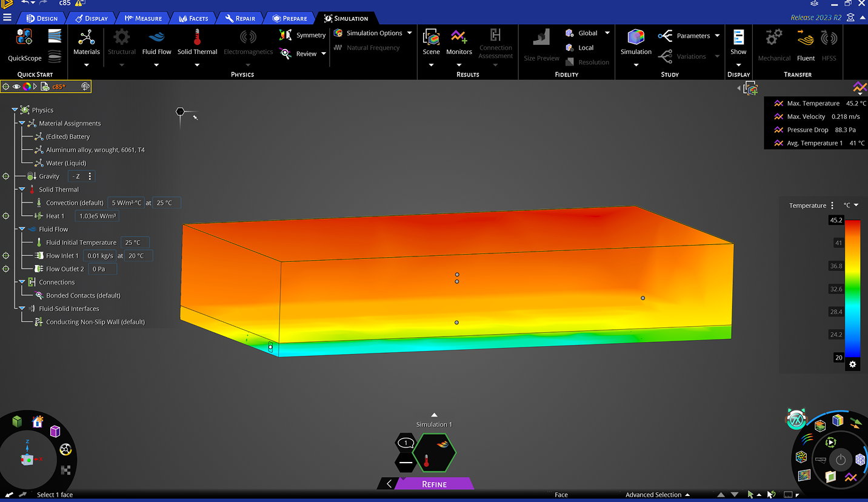Click the Show display tool
Screen dimensions: 868x502
coord(738,42)
